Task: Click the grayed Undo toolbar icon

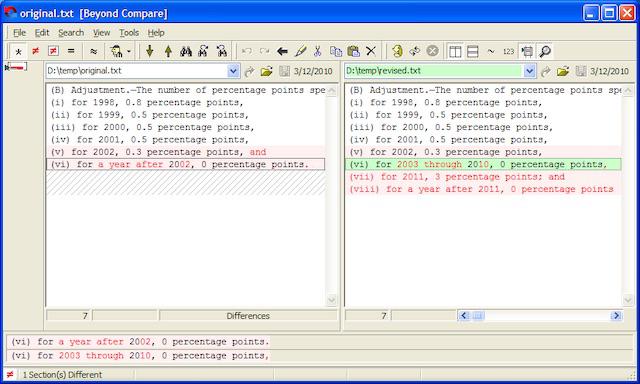Action: [247, 51]
